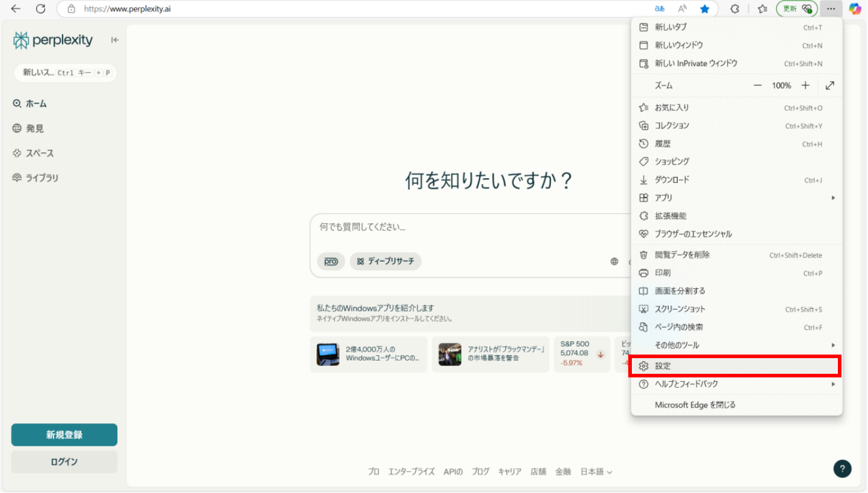Open 発見 in the sidebar
Image resolution: width=868 pixels, height=493 pixels.
[x=28, y=128]
